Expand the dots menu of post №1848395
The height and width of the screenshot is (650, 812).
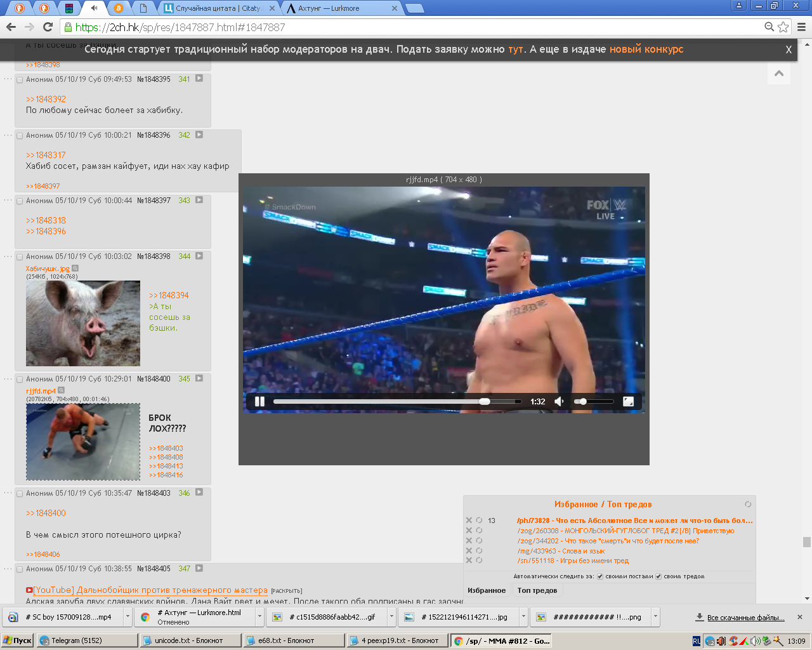(x=8, y=79)
